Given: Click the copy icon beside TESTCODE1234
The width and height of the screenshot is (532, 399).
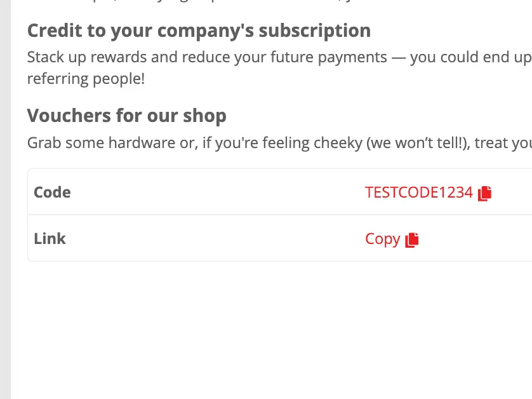Looking at the screenshot, I should pyautogui.click(x=485, y=193).
